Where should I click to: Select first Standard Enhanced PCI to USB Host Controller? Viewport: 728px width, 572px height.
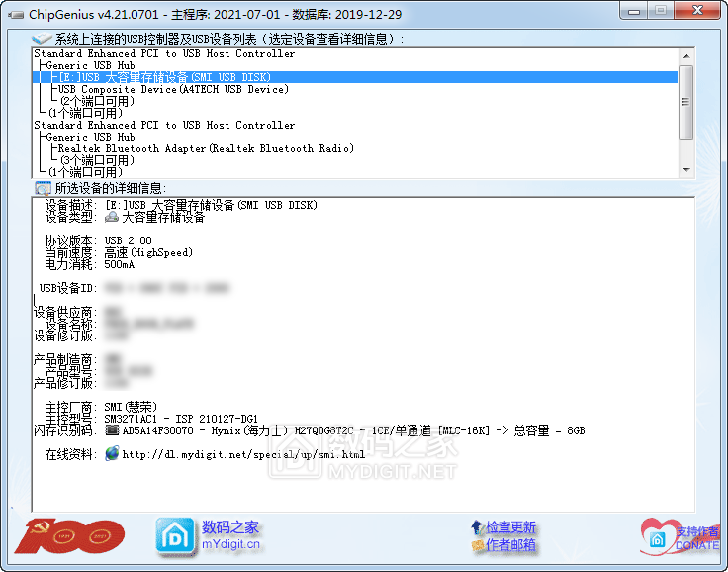[x=164, y=53]
